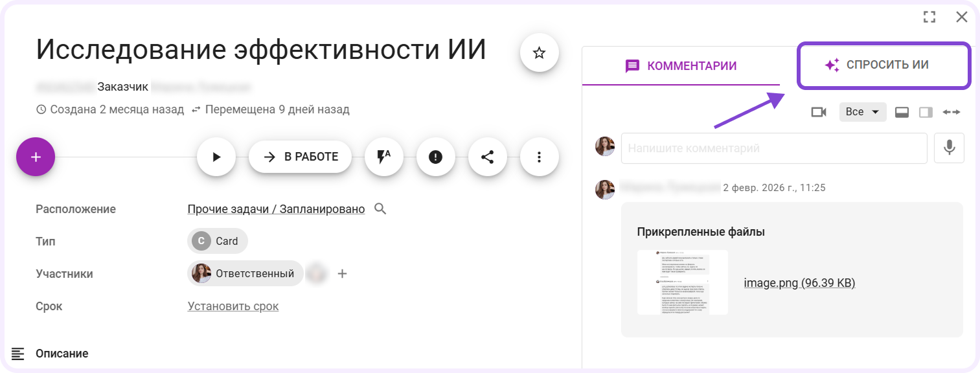
Task: Open the three-dot more options menu
Action: (x=539, y=157)
